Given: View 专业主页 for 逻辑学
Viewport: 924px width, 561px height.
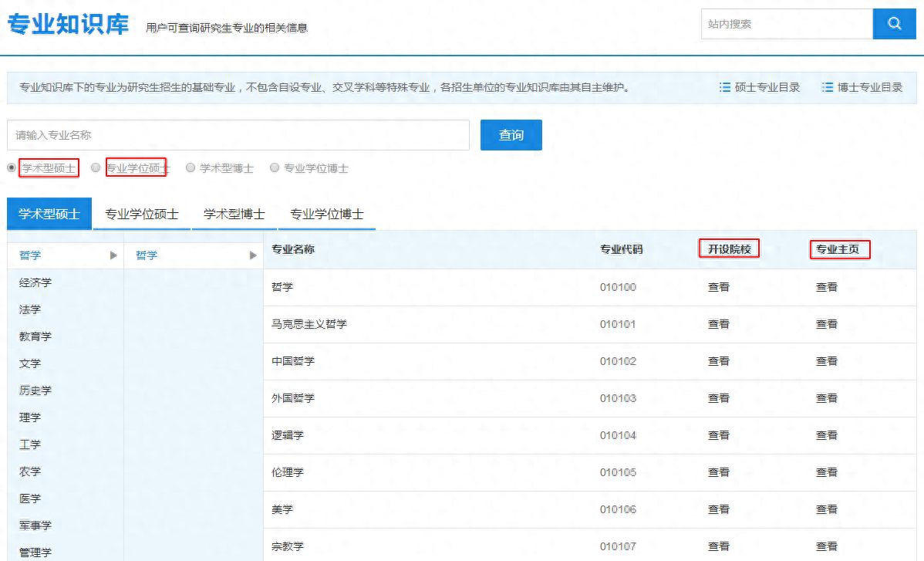Looking at the screenshot, I should pos(826,435).
